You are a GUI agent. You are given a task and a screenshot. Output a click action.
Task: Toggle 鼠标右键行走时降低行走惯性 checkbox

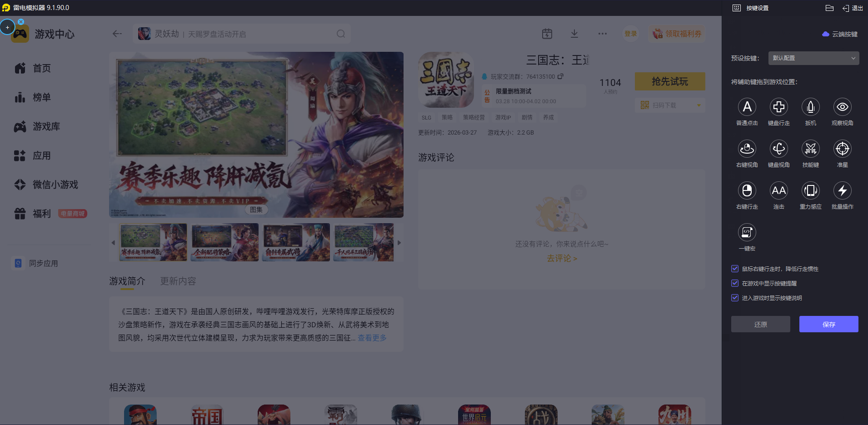click(734, 269)
